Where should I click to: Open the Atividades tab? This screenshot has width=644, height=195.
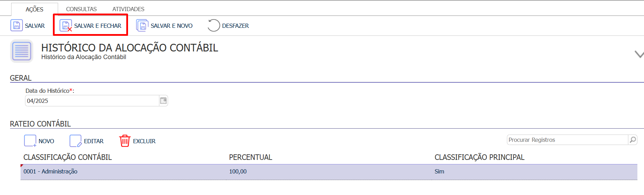tap(128, 9)
